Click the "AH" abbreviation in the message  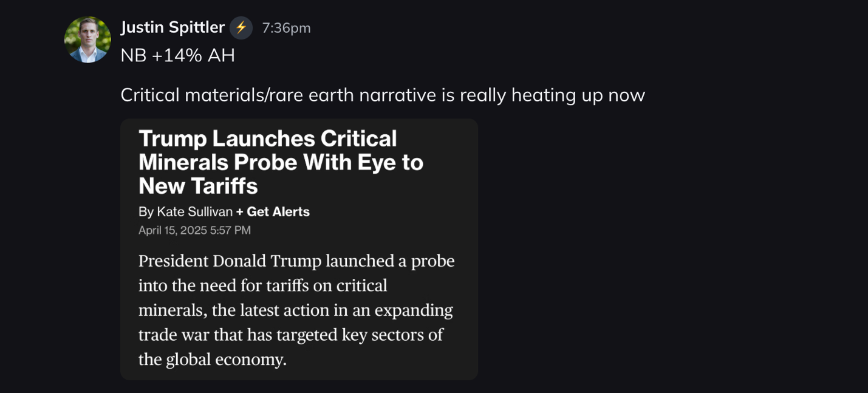221,55
